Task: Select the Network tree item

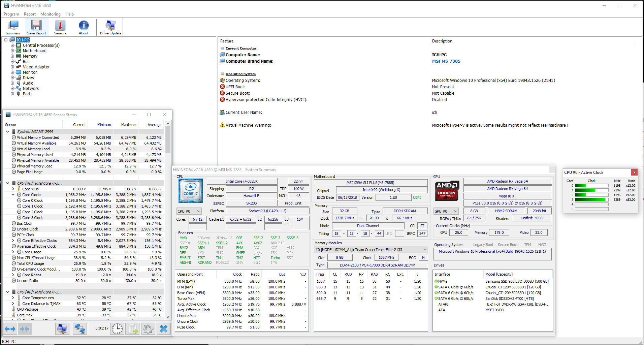Action: pos(31,88)
